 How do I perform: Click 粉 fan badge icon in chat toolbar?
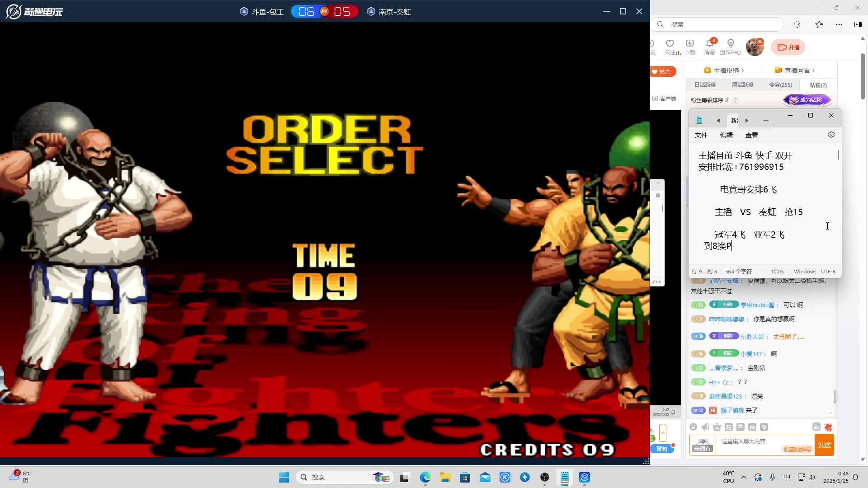[729, 427]
